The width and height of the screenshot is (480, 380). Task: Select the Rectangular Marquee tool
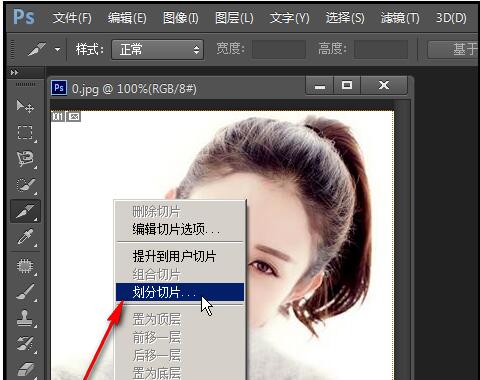coord(26,133)
